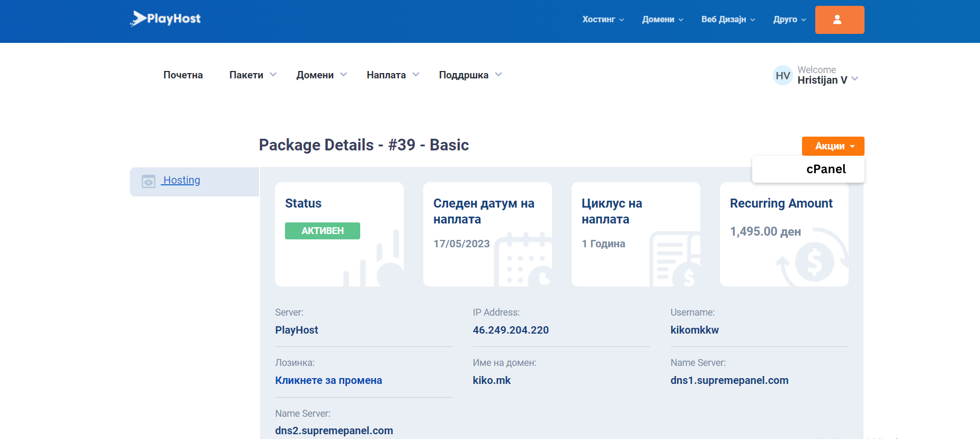The height and width of the screenshot is (439, 980).
Task: Click the IP address 46.249.204.220
Action: (511, 330)
